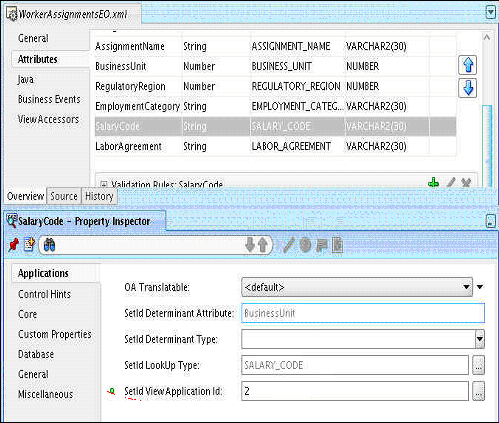Screen dimensions: 499x423
Task: Open the SetId Determinant Type dropdown
Action: pos(480,339)
